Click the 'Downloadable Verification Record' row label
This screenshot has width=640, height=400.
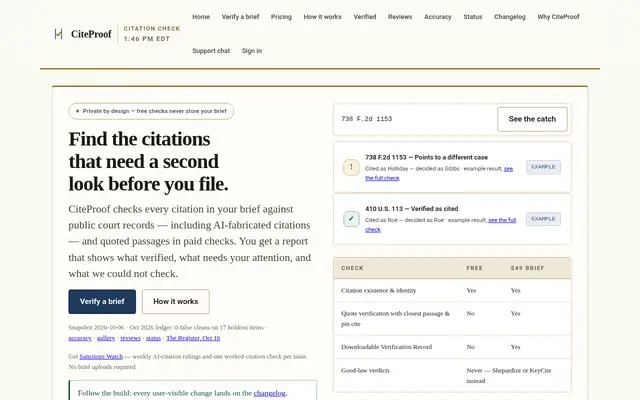pyautogui.click(x=387, y=347)
